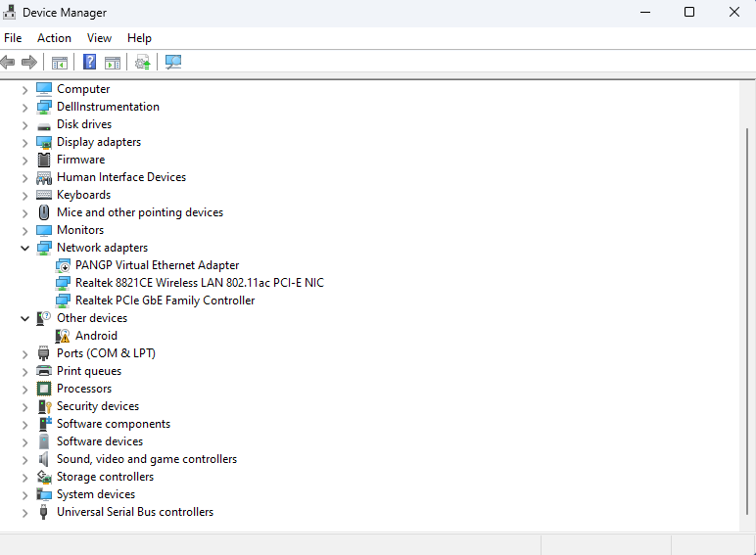Open the View menu
Viewport: 756px width, 555px height.
coord(99,38)
